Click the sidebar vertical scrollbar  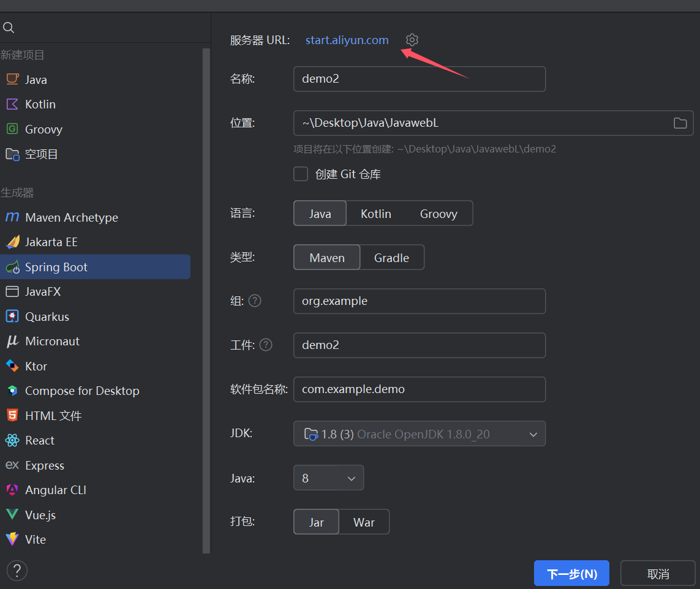click(x=206, y=300)
